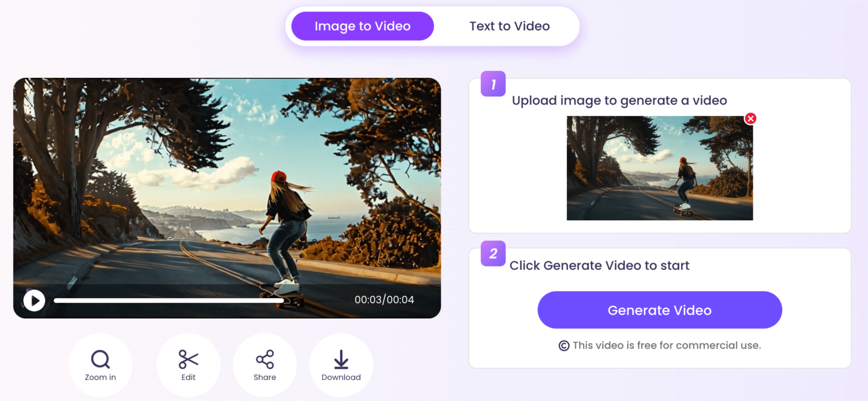This screenshot has width=868, height=401.
Task: Click the Generate Video button
Action: (x=659, y=310)
